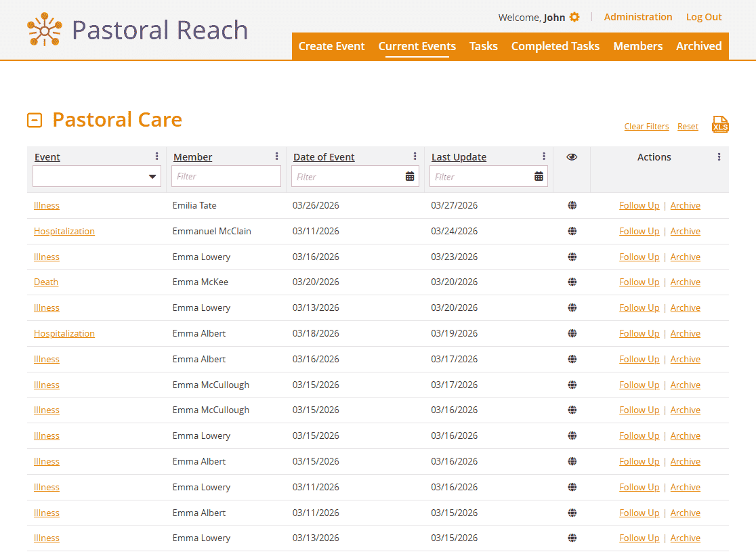Archive Emma Albert hospitalization event
This screenshot has height=556, width=756.
[x=685, y=333]
